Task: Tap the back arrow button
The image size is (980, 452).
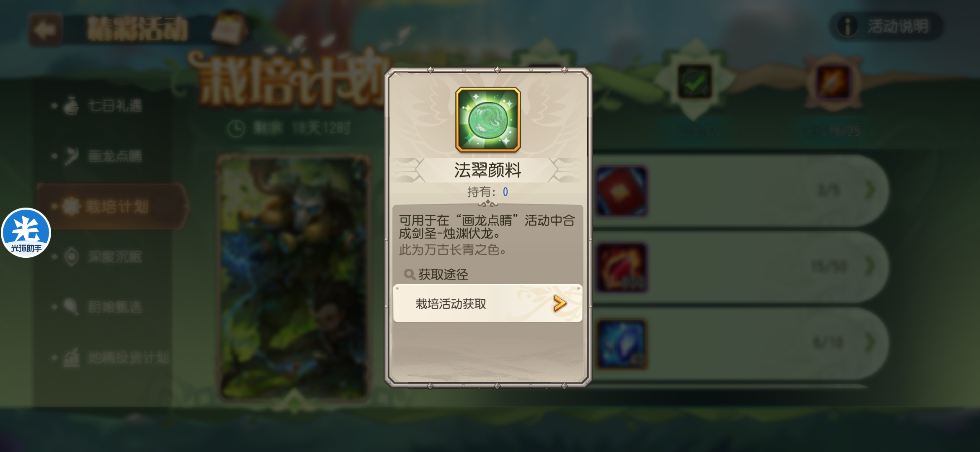Action: [46, 30]
